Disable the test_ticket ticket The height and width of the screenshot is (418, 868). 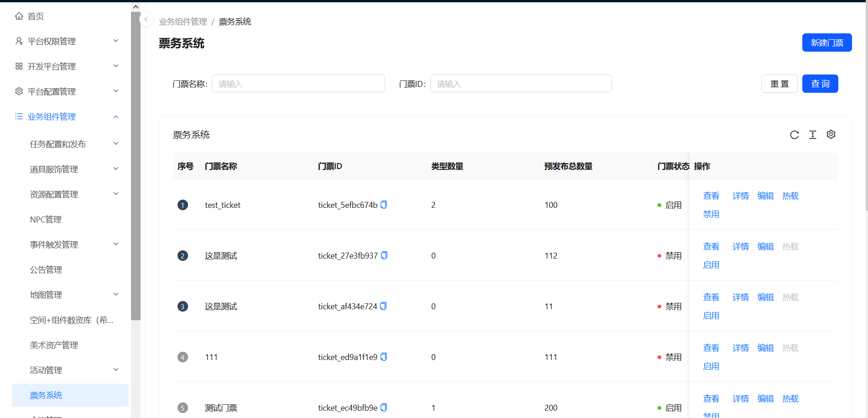point(711,214)
